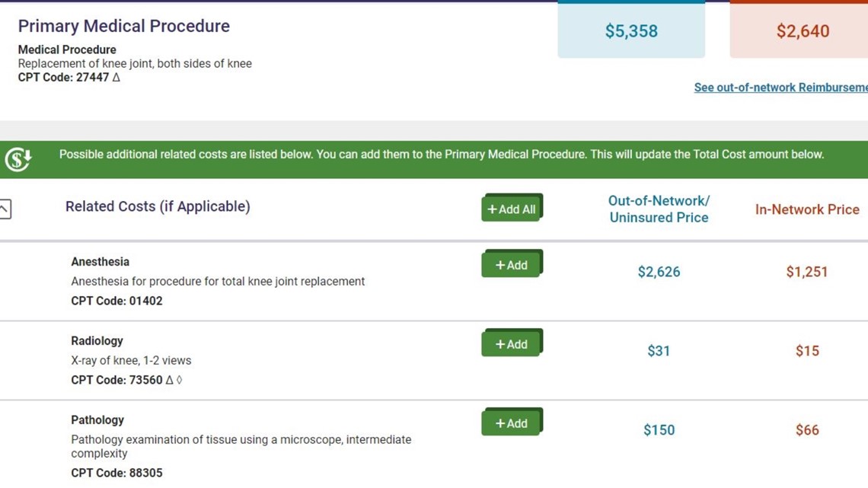Screen dimensions: 868x488
Task: Click the plus icon on the Anesthesia Add button
Action: click(x=499, y=265)
